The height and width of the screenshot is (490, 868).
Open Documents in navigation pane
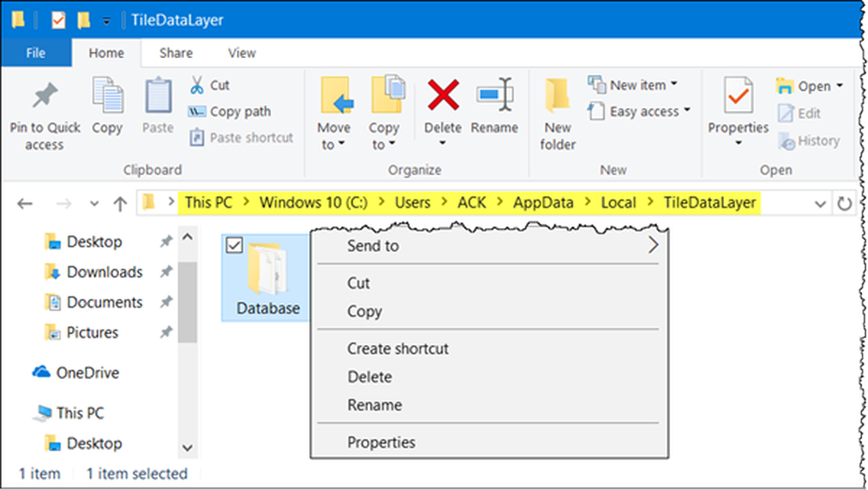click(x=104, y=303)
